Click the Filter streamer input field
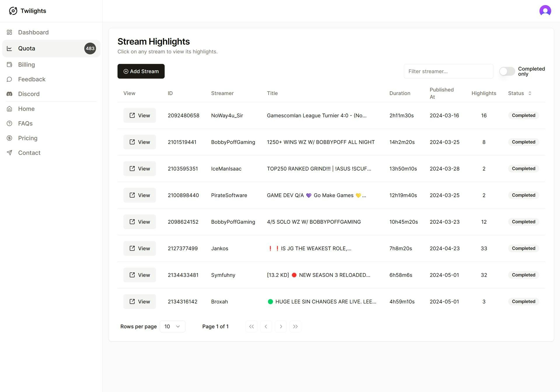Screen dimensions: 560x392 [448, 71]
